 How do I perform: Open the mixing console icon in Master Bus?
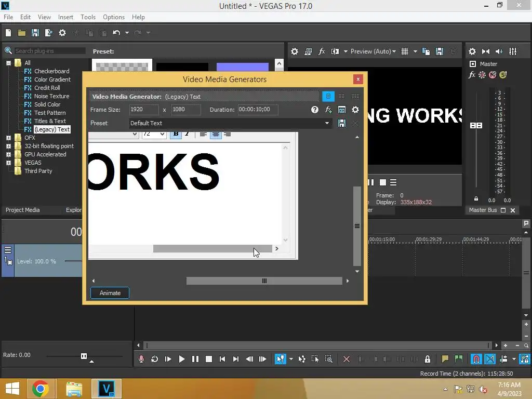[513, 51]
